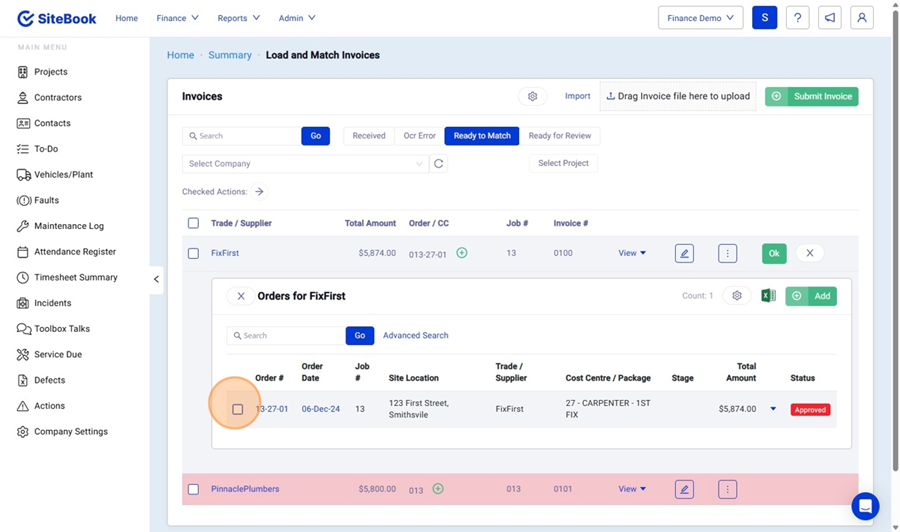
Task: Click the edit icon for FixFirst invoice
Action: coord(684,254)
